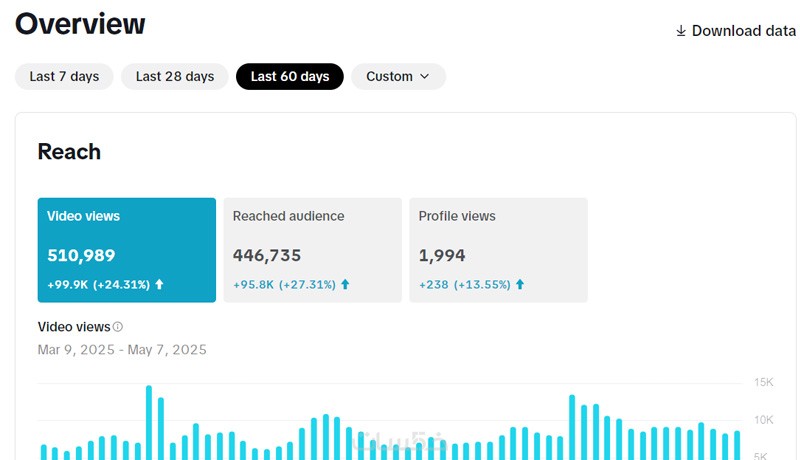Screen dimensions: 800x460
Task: Choose the Last 60 days filter
Action: (290, 76)
